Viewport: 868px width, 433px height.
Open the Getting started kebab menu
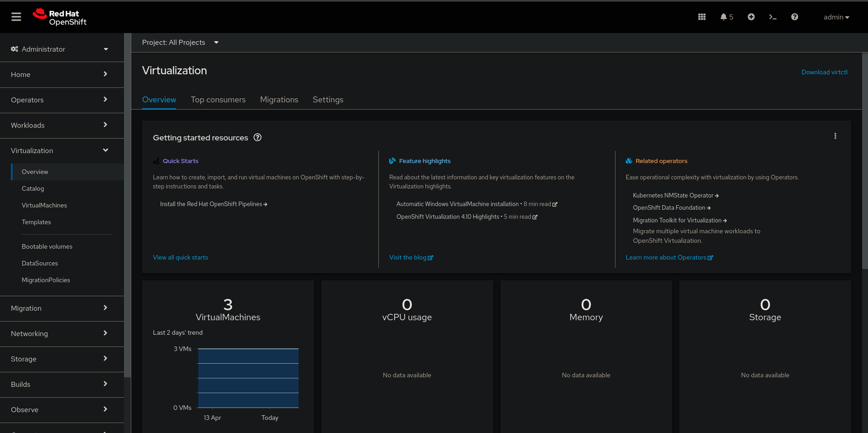pyautogui.click(x=835, y=136)
